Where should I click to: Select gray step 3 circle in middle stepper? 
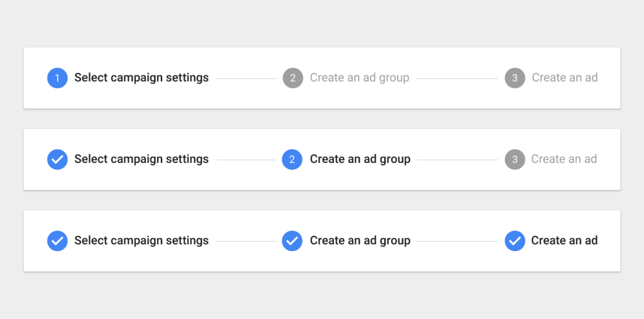pos(514,159)
